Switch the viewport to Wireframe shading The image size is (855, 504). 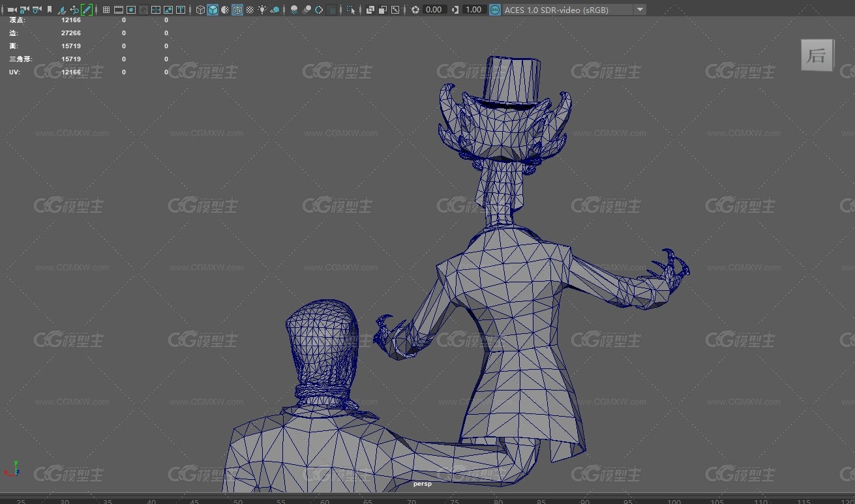[x=200, y=10]
